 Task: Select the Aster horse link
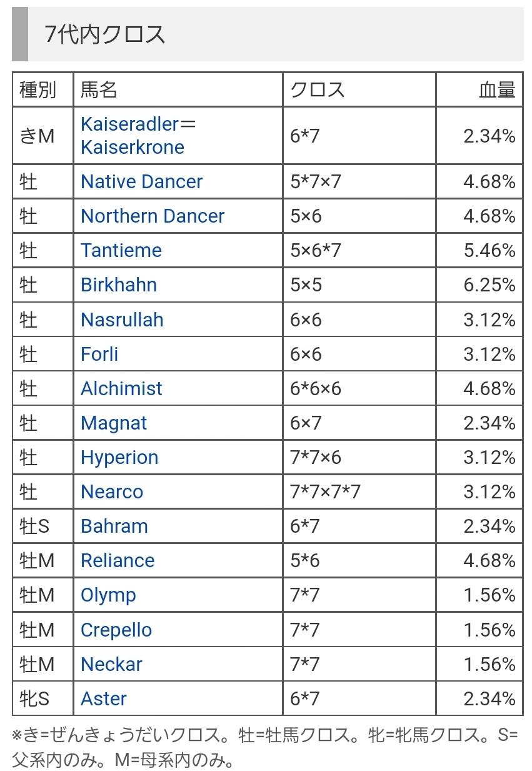[104, 699]
